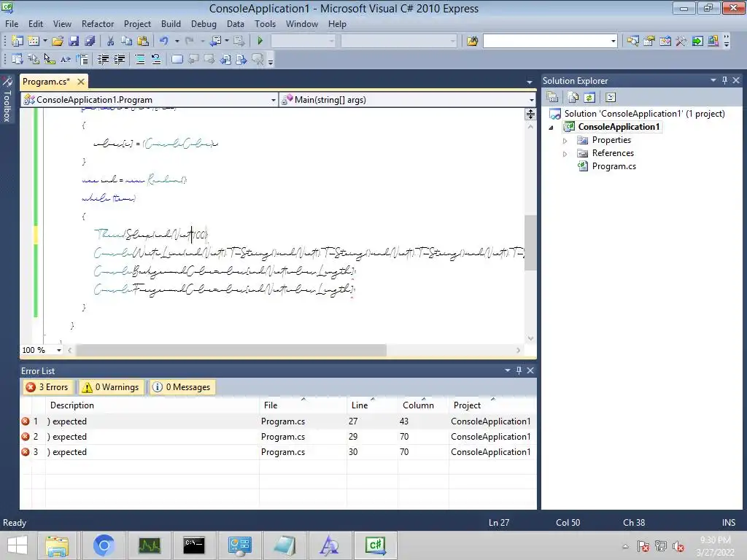Viewport: 747px width, 560px height.
Task: Open the Find combo box dropdown
Action: (613, 42)
